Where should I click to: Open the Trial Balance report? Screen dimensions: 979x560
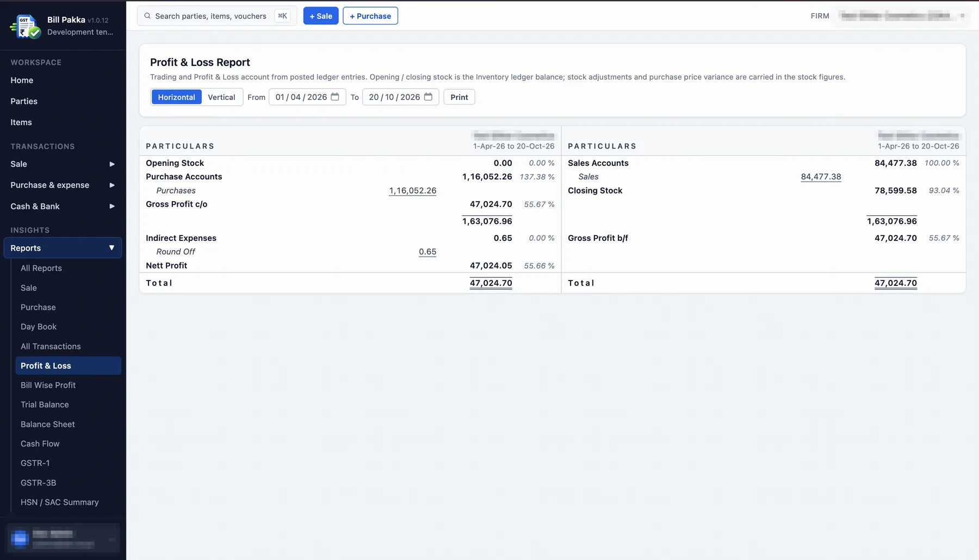click(x=68, y=405)
